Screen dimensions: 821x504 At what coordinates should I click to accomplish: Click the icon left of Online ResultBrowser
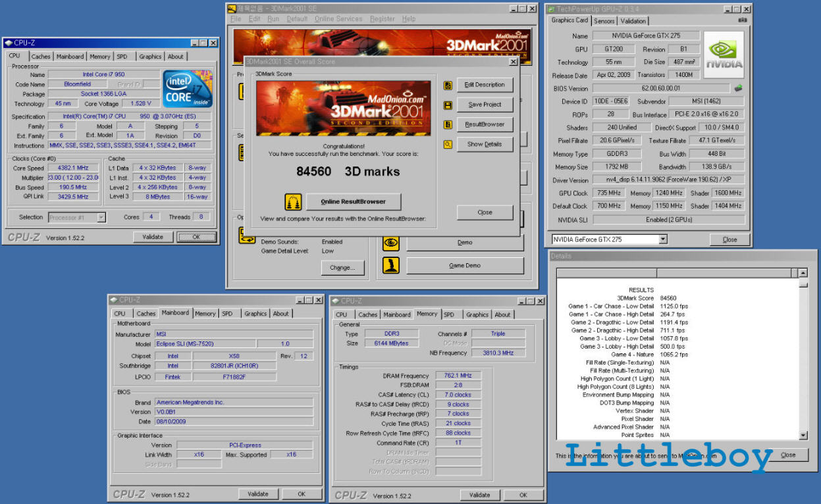[293, 201]
